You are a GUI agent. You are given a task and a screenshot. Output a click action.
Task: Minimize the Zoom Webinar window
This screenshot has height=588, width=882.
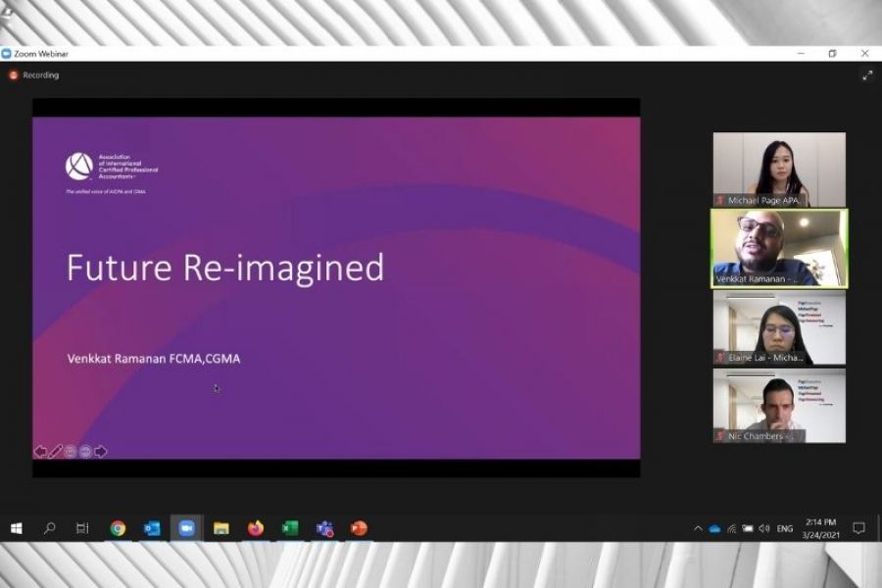tap(801, 54)
